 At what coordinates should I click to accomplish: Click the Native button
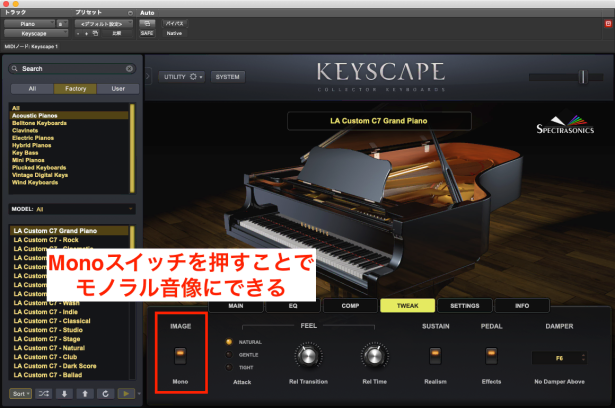point(174,33)
